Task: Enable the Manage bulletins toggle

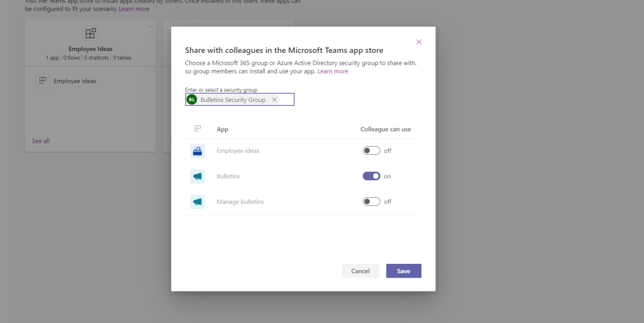Action: coord(371,201)
